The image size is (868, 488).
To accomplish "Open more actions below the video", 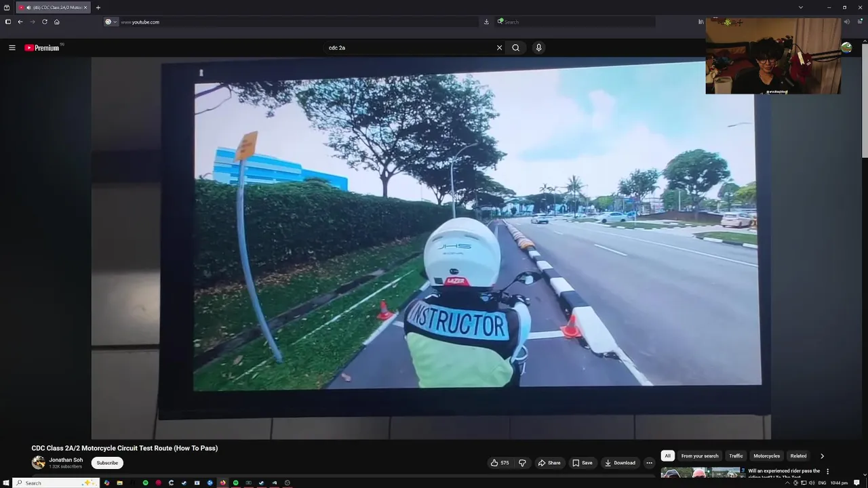I will coord(649,463).
